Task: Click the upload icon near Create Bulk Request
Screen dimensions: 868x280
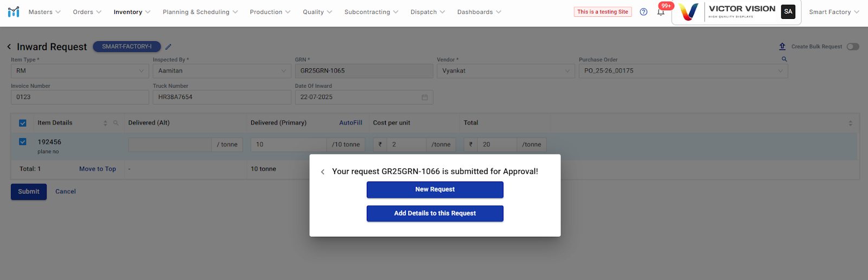Action: (x=782, y=47)
